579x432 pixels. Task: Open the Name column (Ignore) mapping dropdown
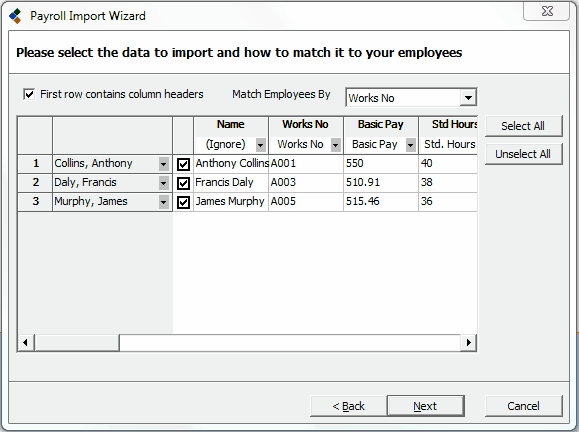261,145
